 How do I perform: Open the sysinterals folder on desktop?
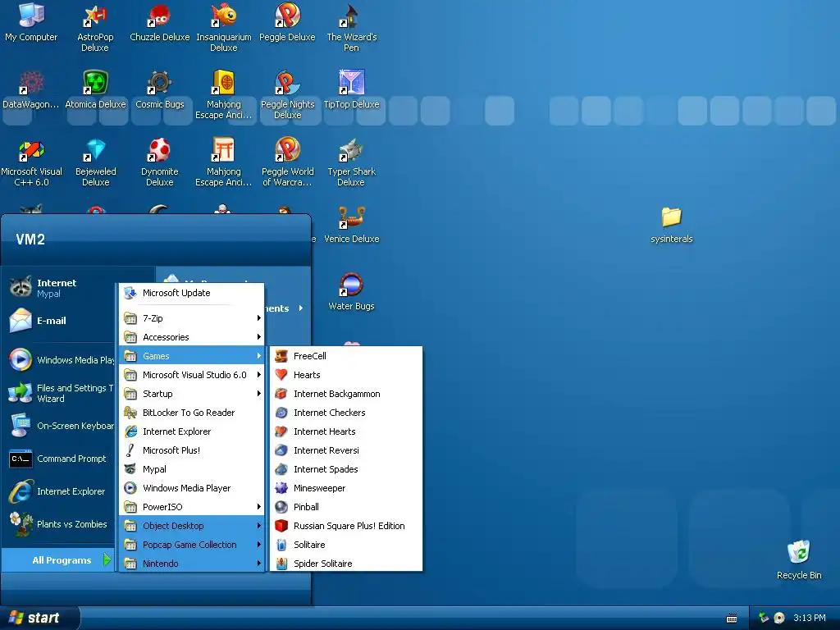[x=671, y=225]
